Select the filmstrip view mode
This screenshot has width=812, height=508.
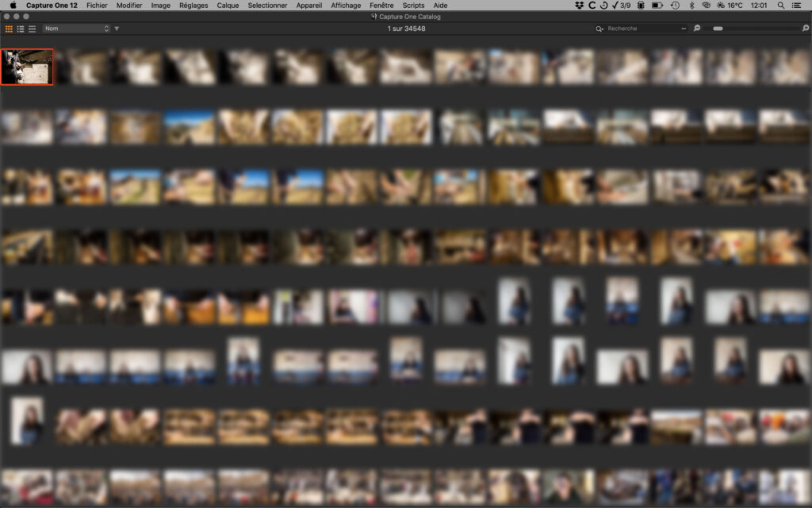click(x=32, y=29)
